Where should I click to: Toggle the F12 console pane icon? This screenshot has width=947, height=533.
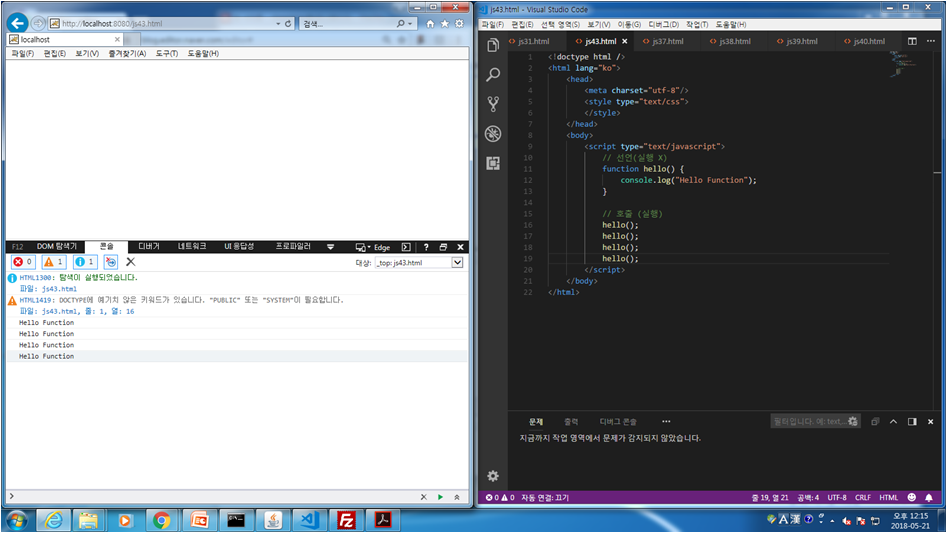pyautogui.click(x=406, y=247)
